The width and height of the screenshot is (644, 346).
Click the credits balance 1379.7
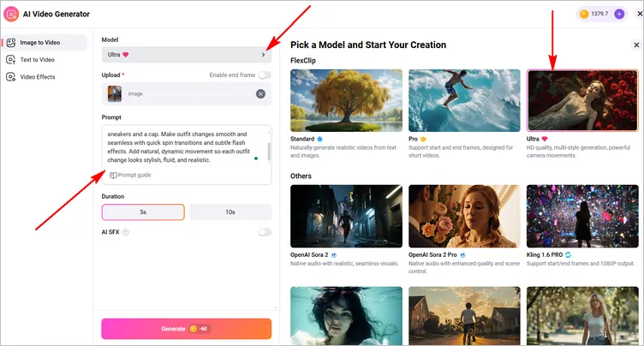pyautogui.click(x=599, y=14)
